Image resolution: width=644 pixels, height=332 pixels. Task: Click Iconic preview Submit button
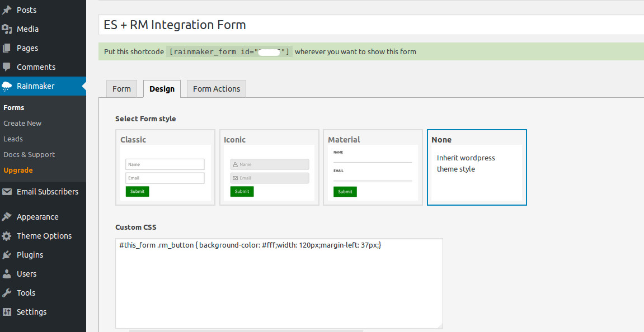click(x=242, y=191)
